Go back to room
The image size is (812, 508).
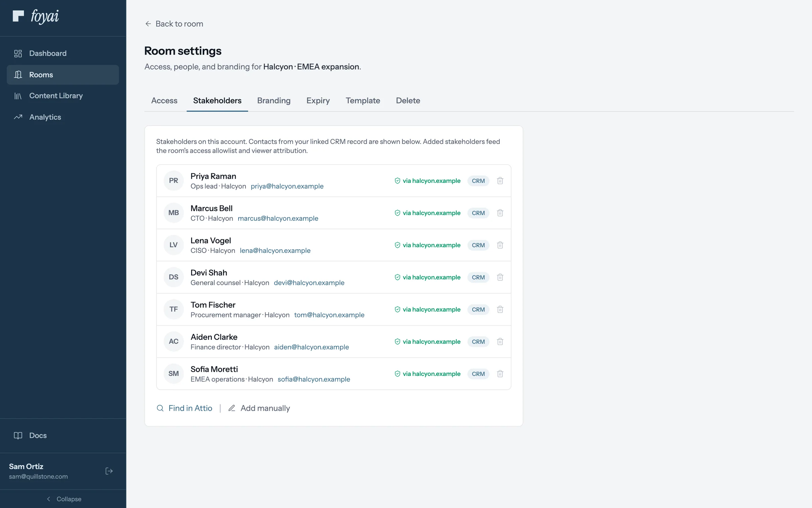click(174, 24)
